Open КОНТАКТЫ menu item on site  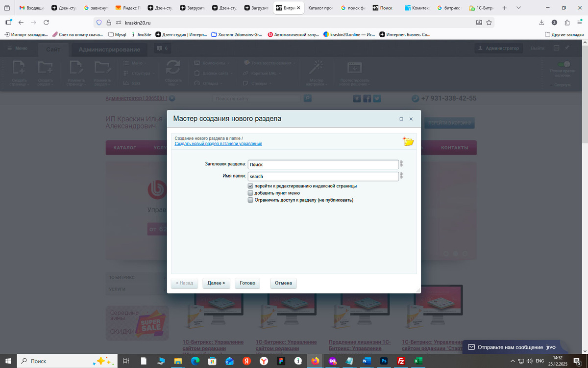pos(454,148)
